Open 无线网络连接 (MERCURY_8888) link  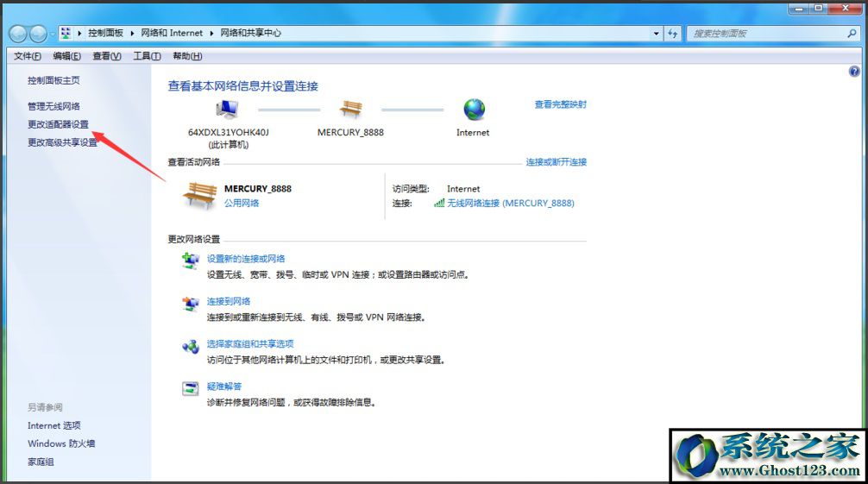click(x=511, y=204)
